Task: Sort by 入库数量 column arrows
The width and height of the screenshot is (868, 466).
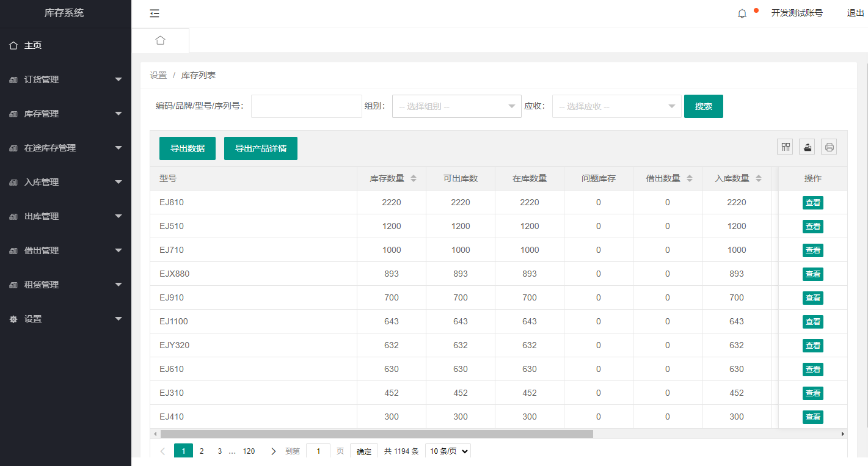Action: coord(759,179)
